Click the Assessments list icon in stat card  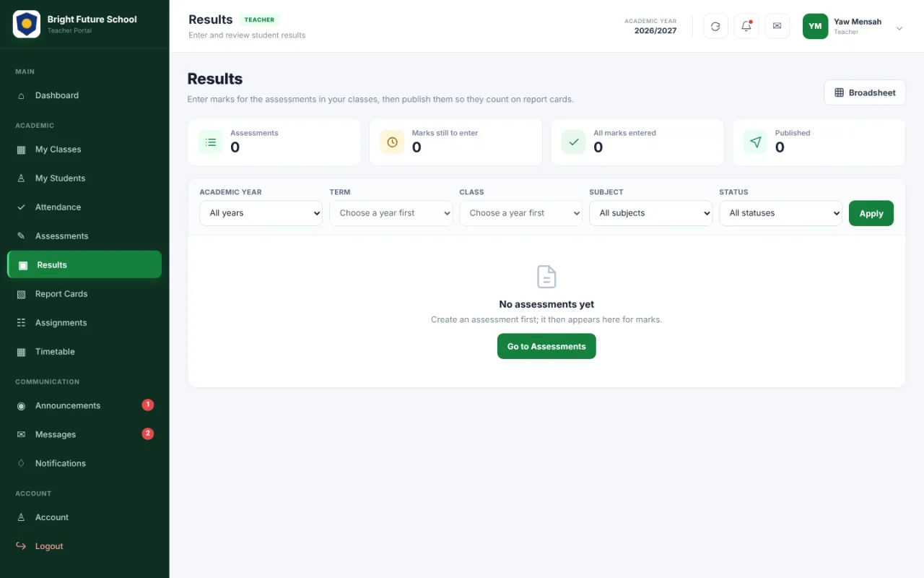(x=211, y=142)
